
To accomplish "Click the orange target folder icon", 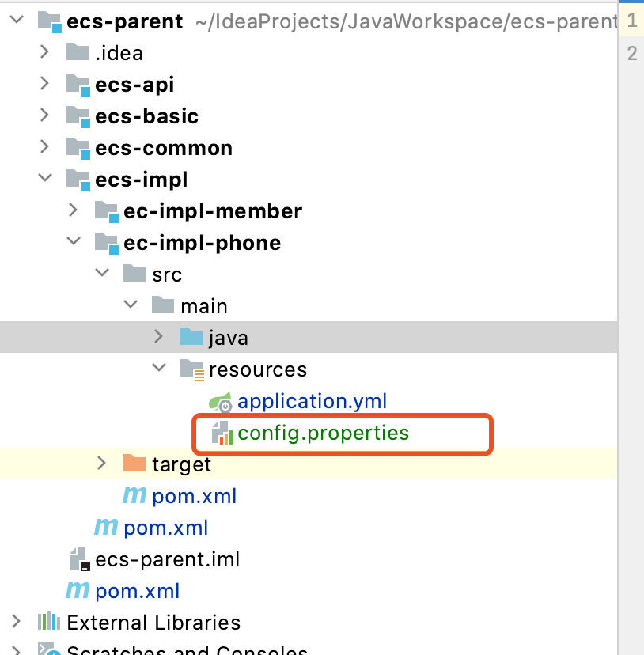I will coord(134,464).
